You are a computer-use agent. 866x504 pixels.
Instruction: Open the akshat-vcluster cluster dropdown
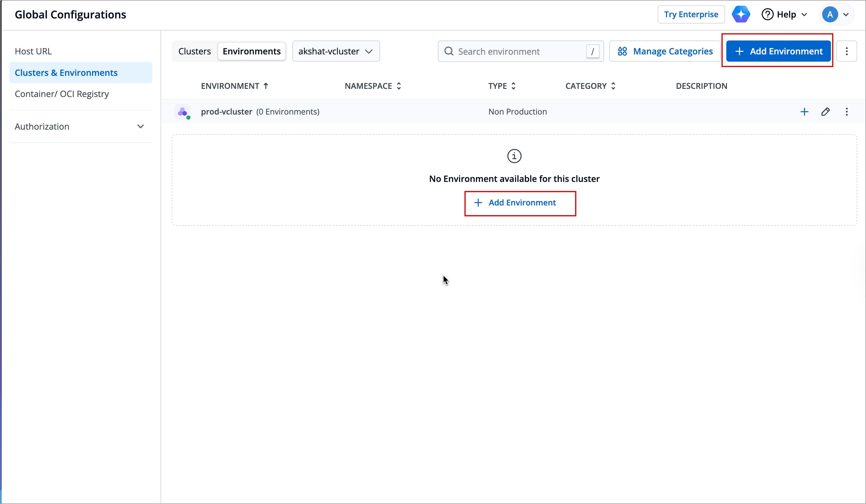(x=336, y=51)
